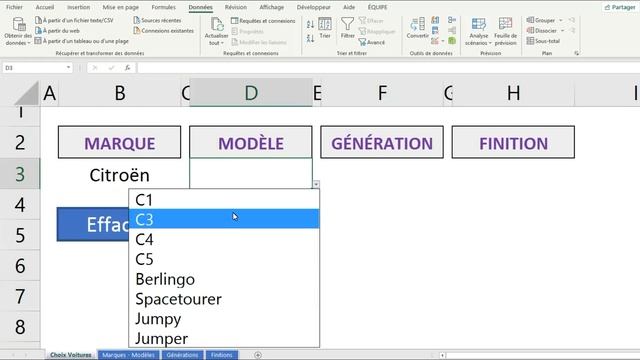Open Sources récentes
Image resolution: width=640 pixels, height=360 pixels.
(x=157, y=20)
